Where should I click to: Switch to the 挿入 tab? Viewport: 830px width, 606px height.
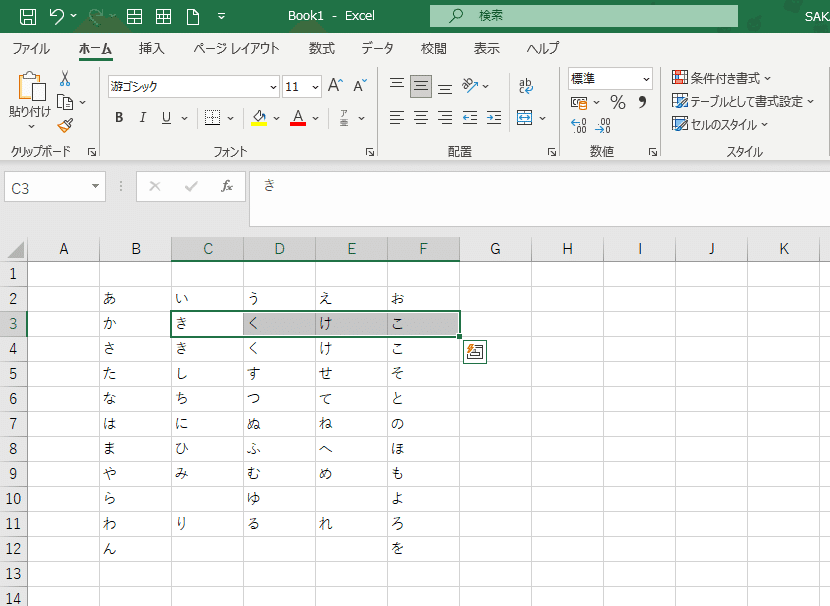(151, 48)
